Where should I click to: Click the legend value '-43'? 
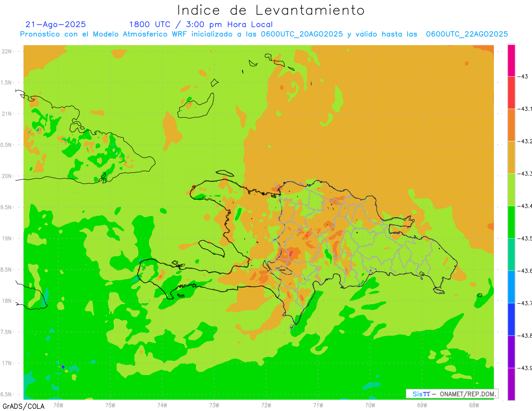point(522,76)
